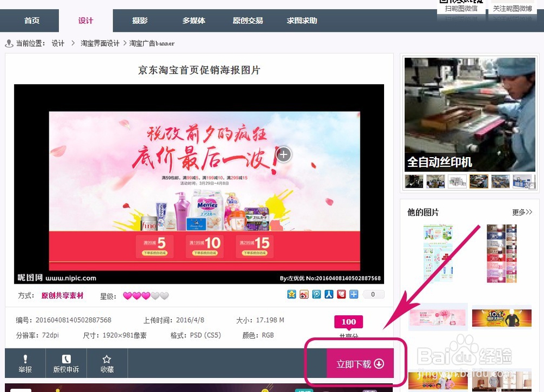This screenshot has height=392, width=544.
Task: Click 扫昵图微信 at top right
Action: (x=461, y=8)
